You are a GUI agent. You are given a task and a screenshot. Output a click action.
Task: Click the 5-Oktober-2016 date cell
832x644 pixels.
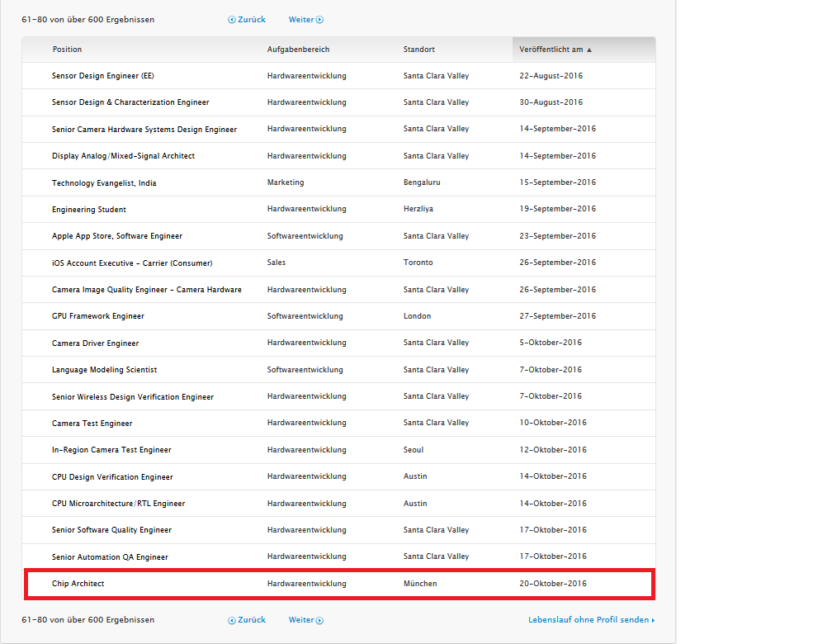click(x=551, y=343)
